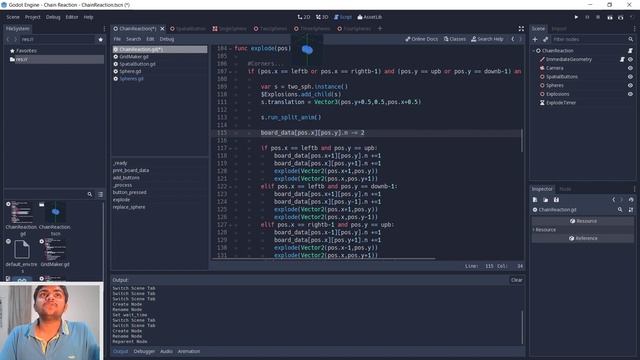The width and height of the screenshot is (640, 360).
Task: Place cursor on line 115 board_data
Action: coord(312,133)
